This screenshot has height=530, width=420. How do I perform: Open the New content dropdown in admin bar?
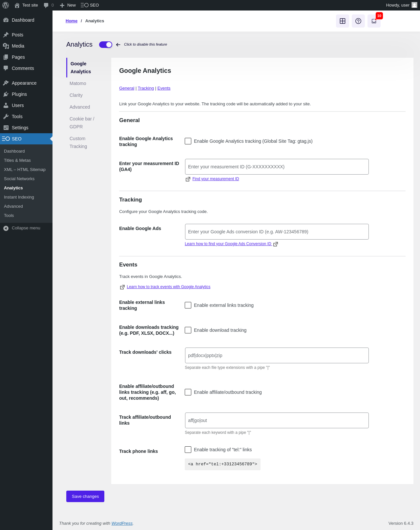tap(68, 5)
